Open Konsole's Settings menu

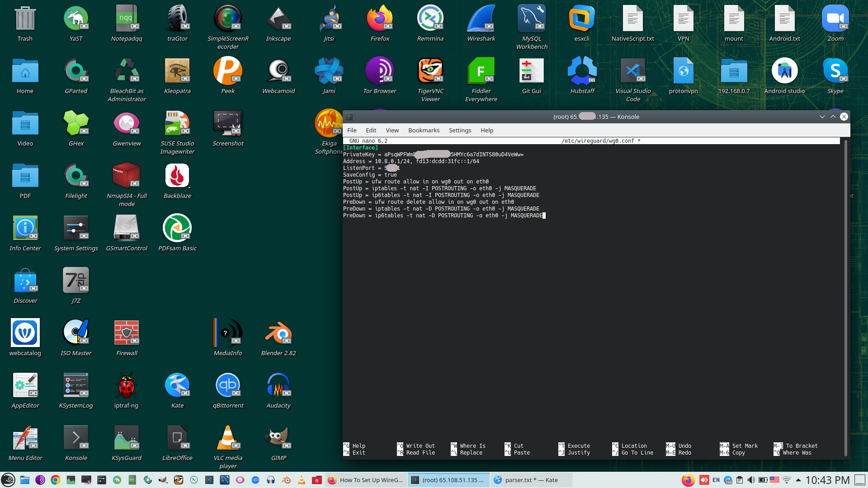(460, 130)
